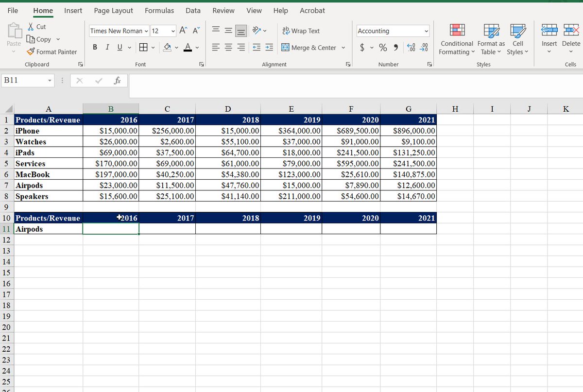Click the Percent Style icon
This screenshot has width=583, height=392.
point(383,48)
